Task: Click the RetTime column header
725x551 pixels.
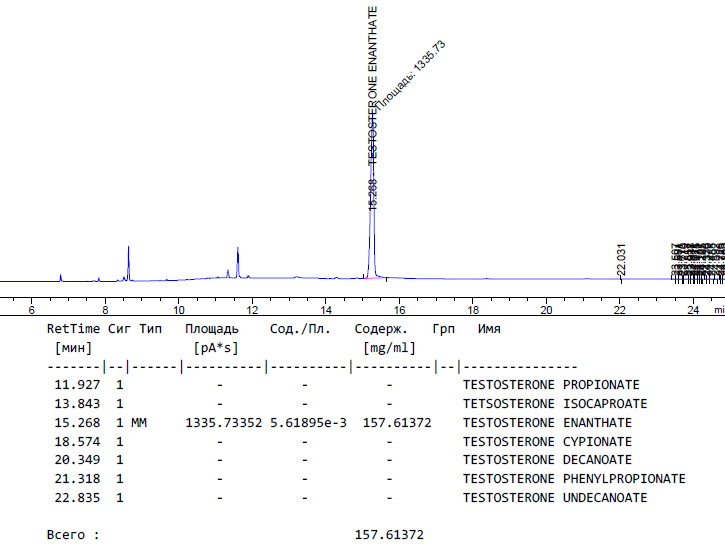Action: tap(73, 329)
